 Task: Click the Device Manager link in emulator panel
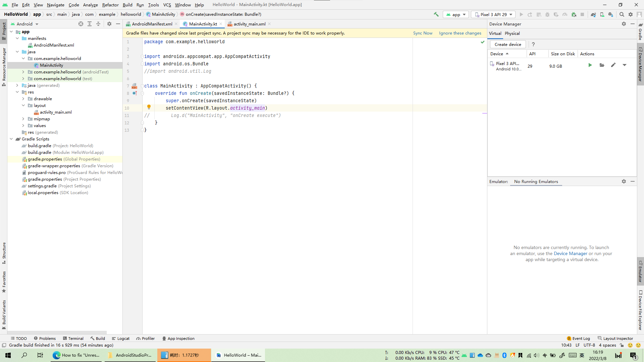[x=571, y=253]
